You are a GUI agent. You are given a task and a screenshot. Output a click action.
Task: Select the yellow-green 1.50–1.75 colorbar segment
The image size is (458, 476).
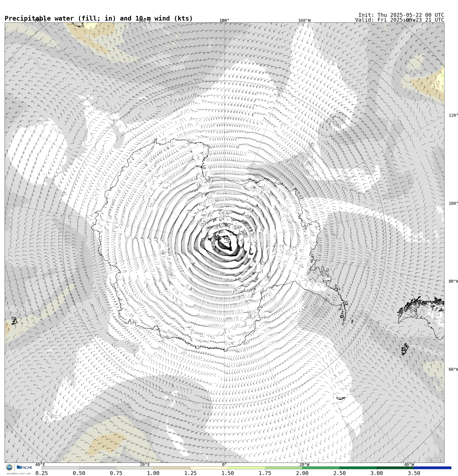tap(246, 468)
